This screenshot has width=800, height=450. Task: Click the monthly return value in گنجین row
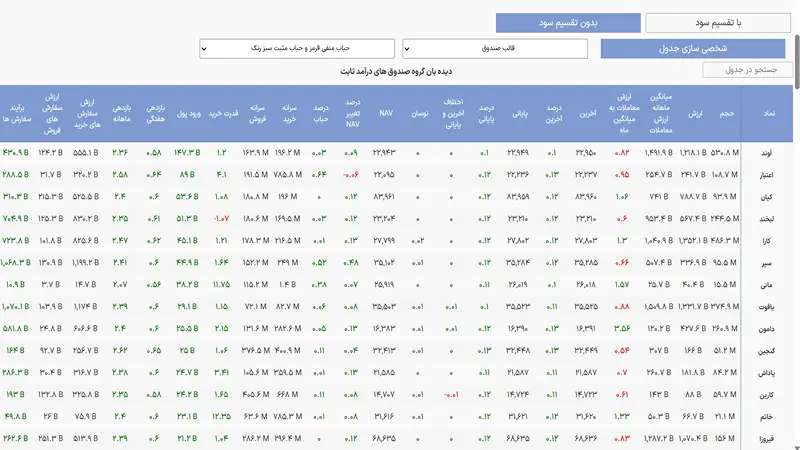(120, 350)
